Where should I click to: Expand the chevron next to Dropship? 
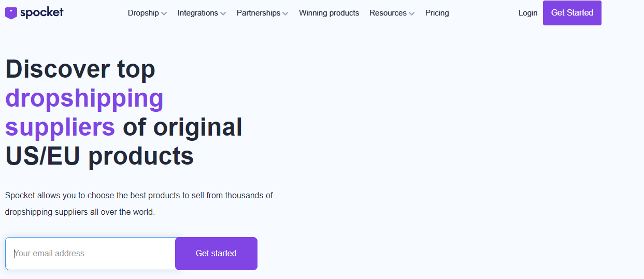point(164,14)
